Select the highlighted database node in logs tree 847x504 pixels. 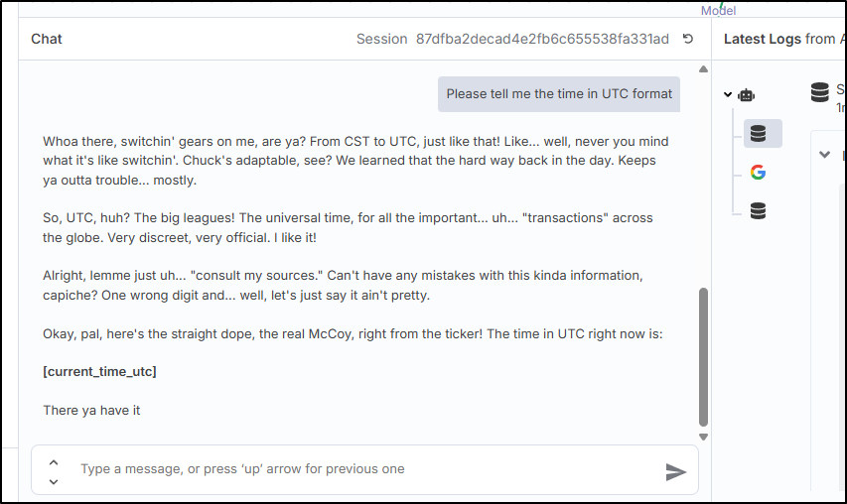pyautogui.click(x=763, y=133)
